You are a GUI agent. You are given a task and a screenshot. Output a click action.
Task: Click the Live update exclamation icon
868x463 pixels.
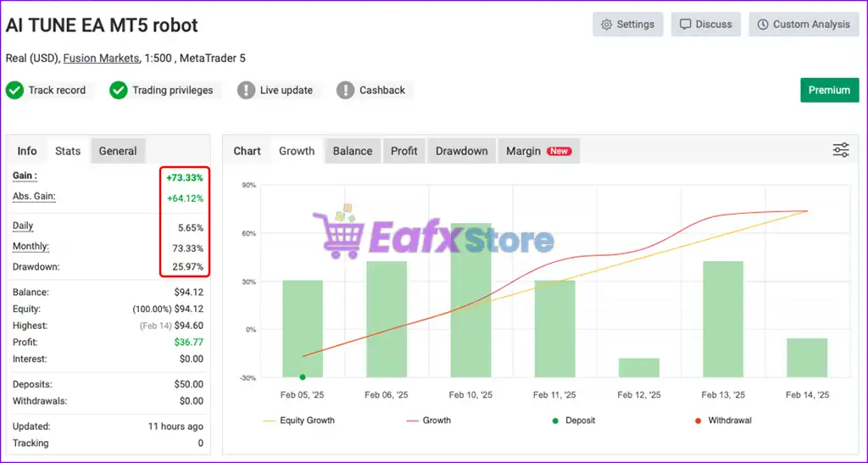click(x=247, y=90)
